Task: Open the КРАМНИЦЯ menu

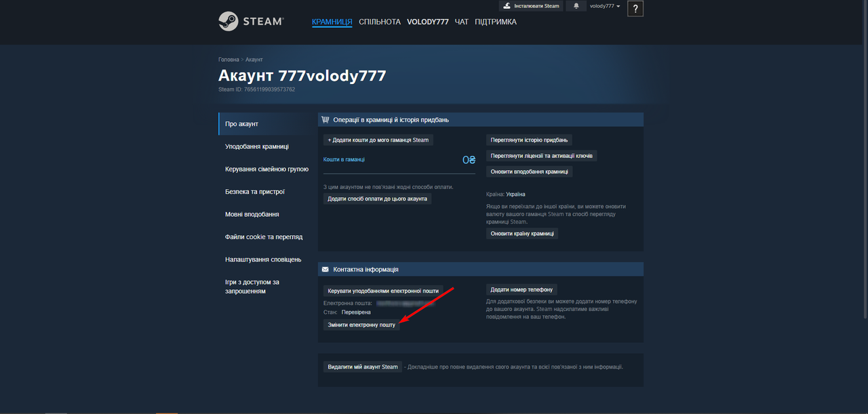Action: pyautogui.click(x=332, y=22)
